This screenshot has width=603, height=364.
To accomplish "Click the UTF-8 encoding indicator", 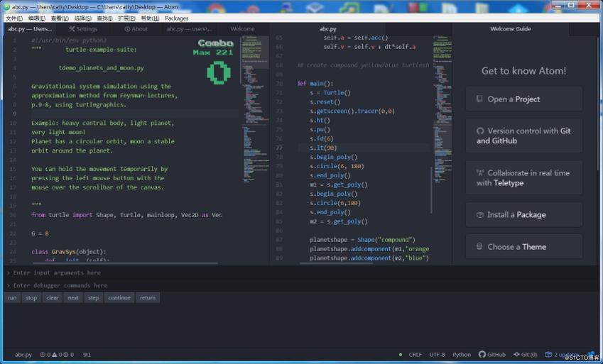I will tap(437, 354).
